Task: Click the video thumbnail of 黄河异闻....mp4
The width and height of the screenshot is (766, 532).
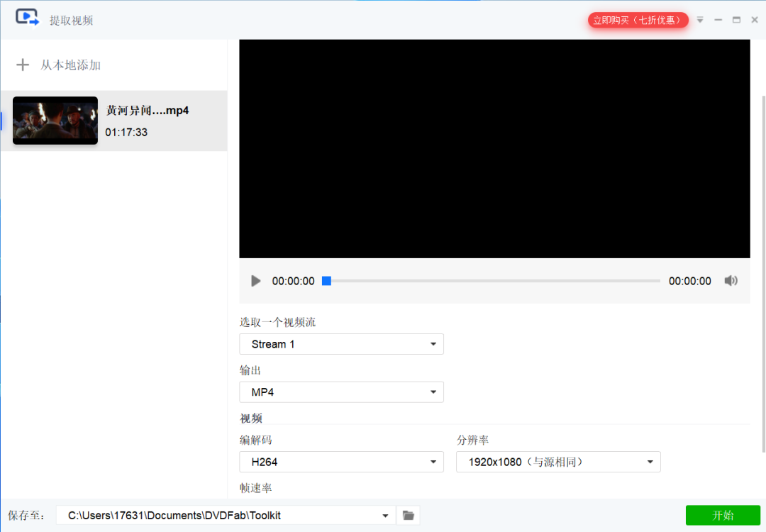Action: [x=55, y=121]
